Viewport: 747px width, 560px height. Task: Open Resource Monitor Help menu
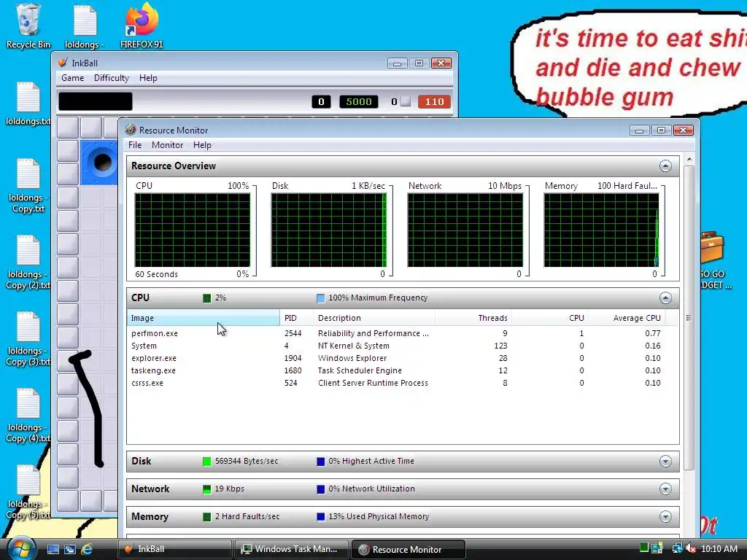tap(202, 145)
